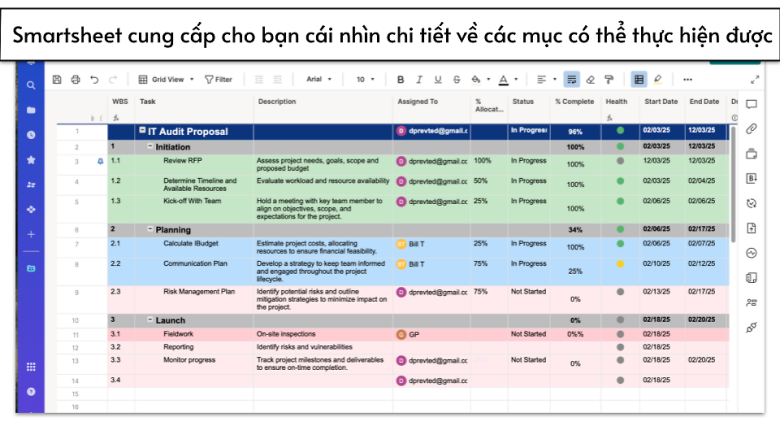Select Bill T assignee for Calculate Budget
The height and width of the screenshot is (439, 780).
click(x=411, y=244)
